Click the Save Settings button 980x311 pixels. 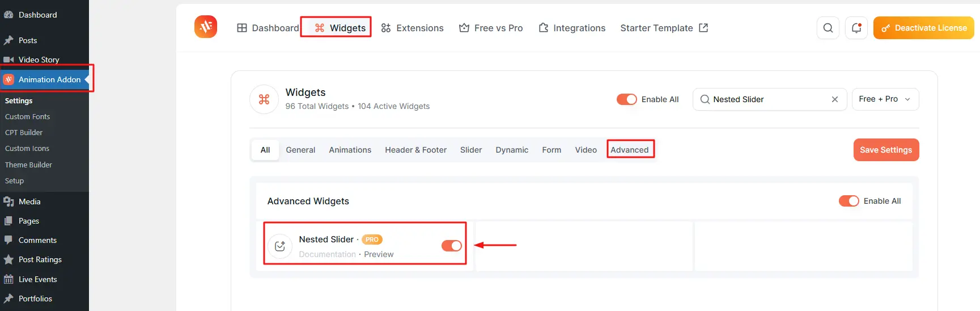[x=886, y=150]
